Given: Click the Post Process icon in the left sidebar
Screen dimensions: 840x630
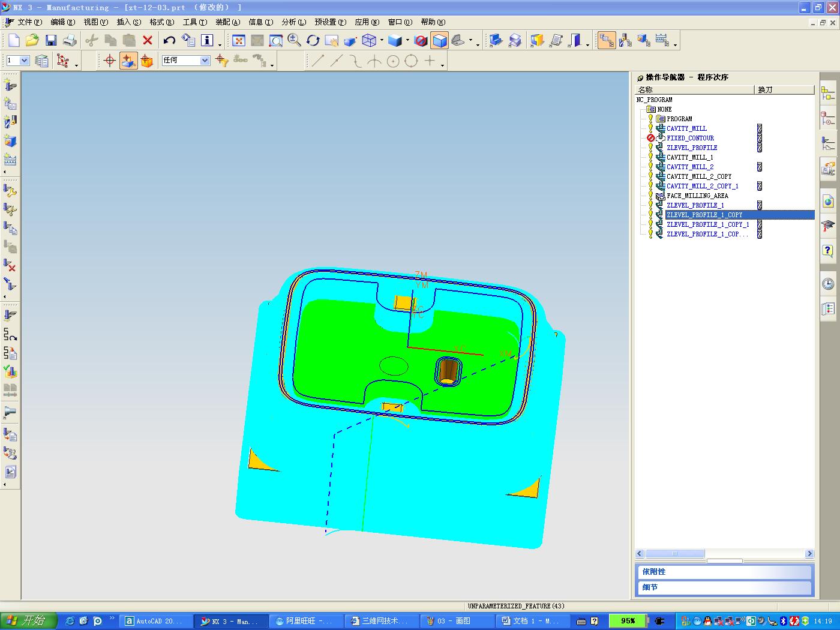Looking at the screenshot, I should pos(10,453).
